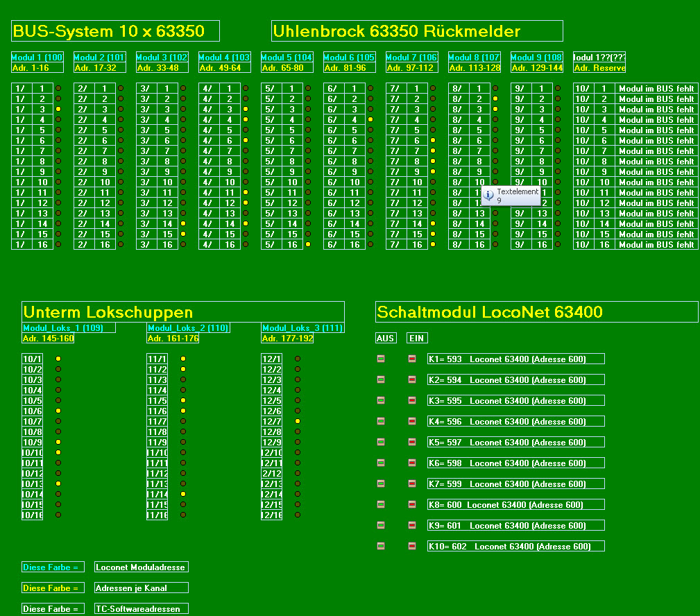
Task: Click "Modul im BUS fehlt" in row 10/ 1
Action: [x=656, y=88]
